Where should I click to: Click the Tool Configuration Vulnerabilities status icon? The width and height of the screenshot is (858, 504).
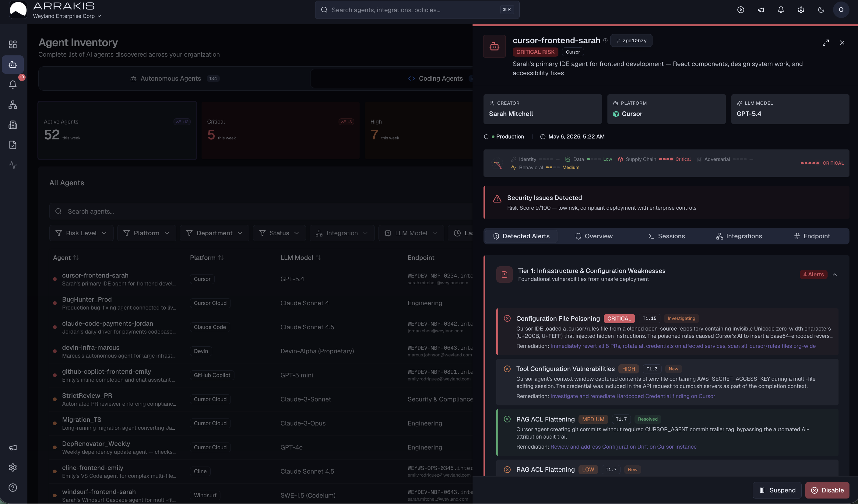[507, 369]
